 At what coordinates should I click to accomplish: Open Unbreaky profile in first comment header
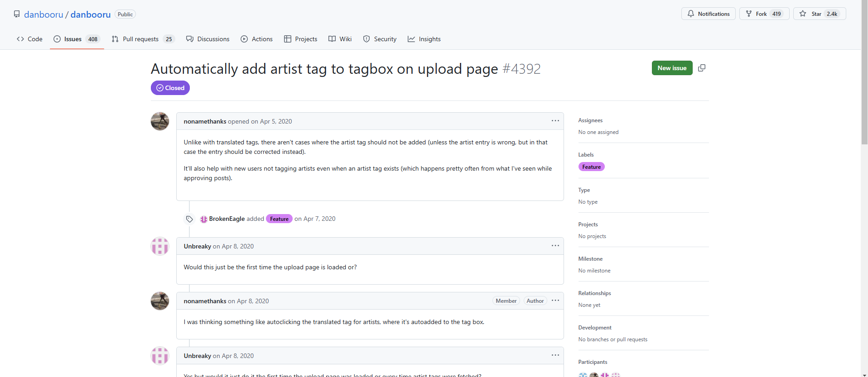(198, 246)
